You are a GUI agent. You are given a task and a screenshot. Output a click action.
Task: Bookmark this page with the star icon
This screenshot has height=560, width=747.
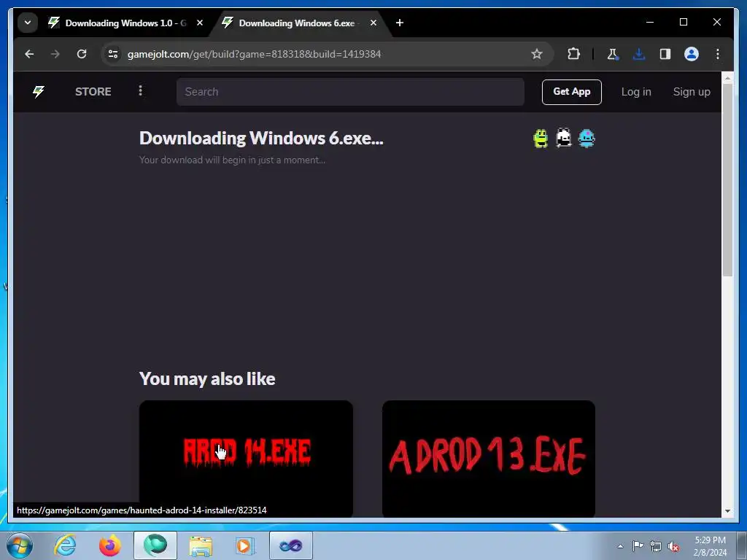(537, 54)
